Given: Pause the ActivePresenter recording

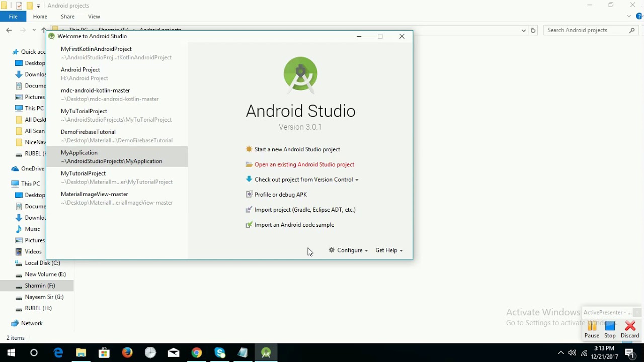Looking at the screenshot, I should [592, 330].
